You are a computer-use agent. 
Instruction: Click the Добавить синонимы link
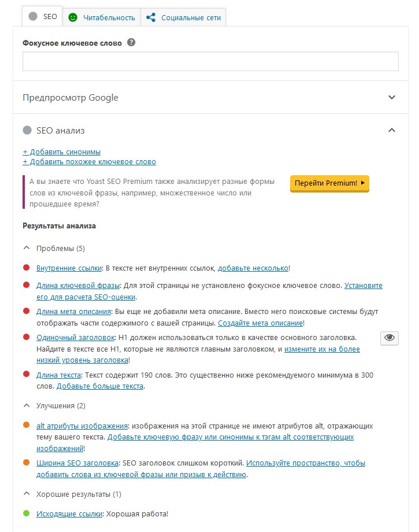61,151
